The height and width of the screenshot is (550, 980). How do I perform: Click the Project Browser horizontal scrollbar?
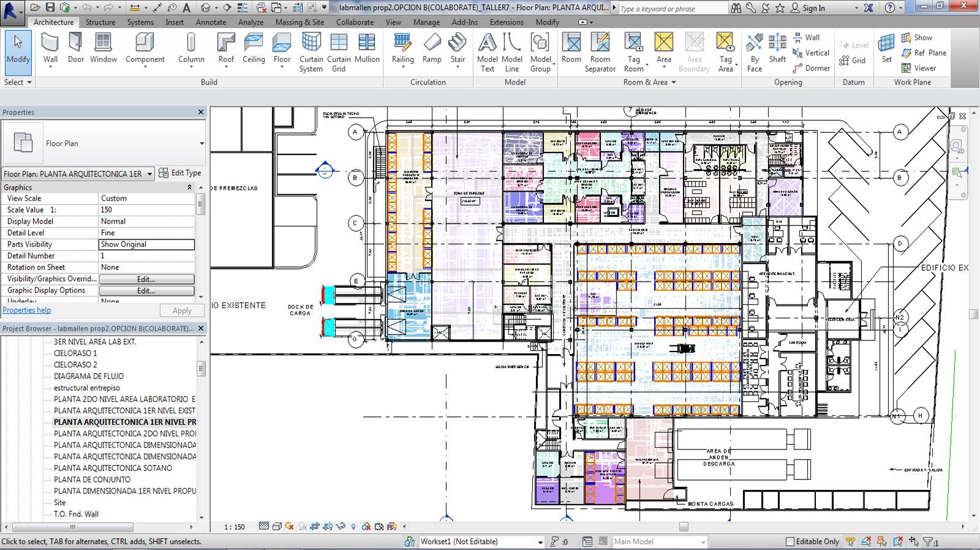tap(73, 527)
